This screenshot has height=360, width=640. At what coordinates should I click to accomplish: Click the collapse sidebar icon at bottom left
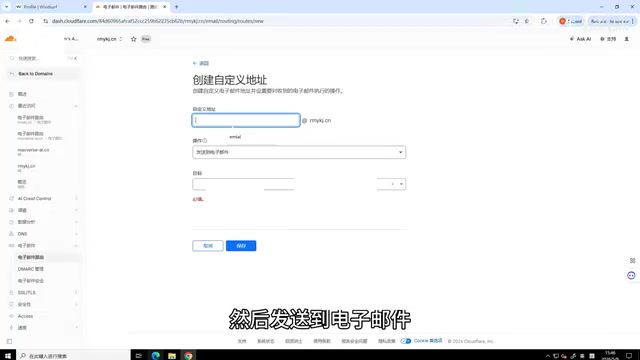click(x=9, y=341)
